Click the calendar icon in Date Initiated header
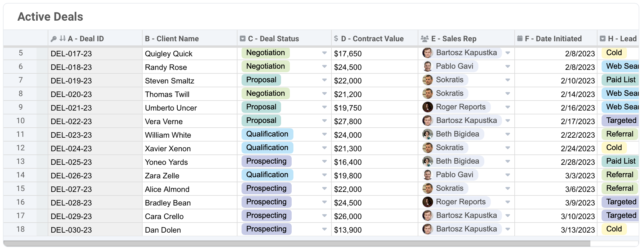644x250 pixels. pos(520,39)
